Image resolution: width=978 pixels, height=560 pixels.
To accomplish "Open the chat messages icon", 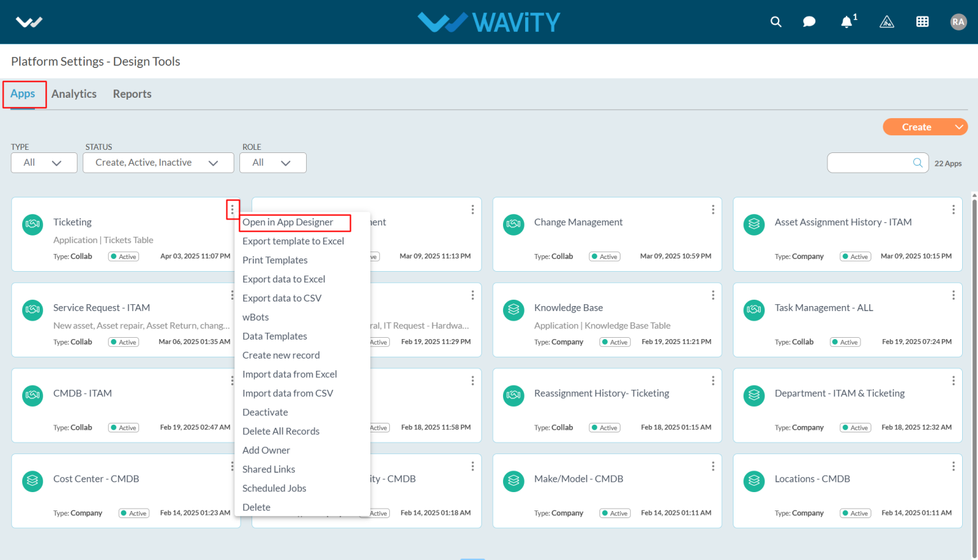I will pos(809,22).
